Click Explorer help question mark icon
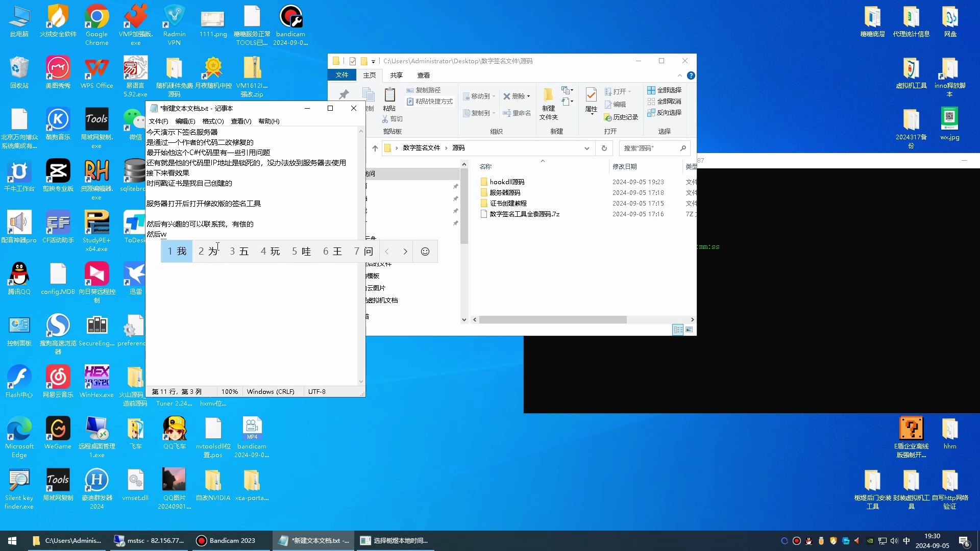The height and width of the screenshot is (551, 980). click(x=691, y=76)
